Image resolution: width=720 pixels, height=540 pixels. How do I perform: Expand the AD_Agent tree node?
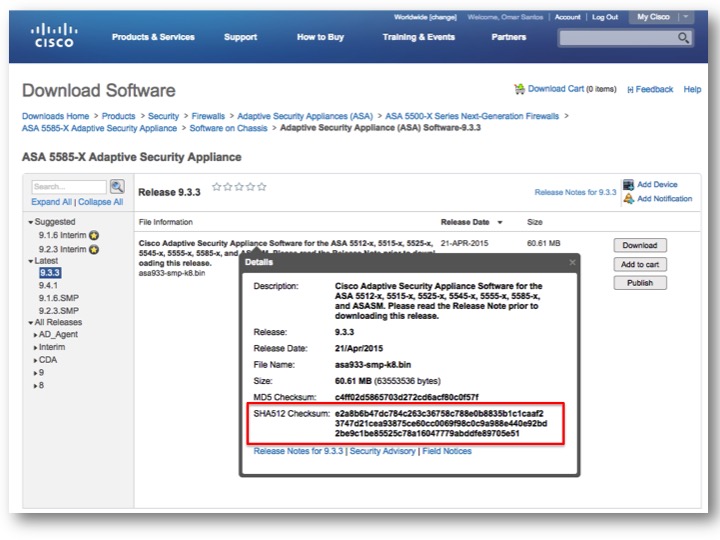click(x=35, y=335)
